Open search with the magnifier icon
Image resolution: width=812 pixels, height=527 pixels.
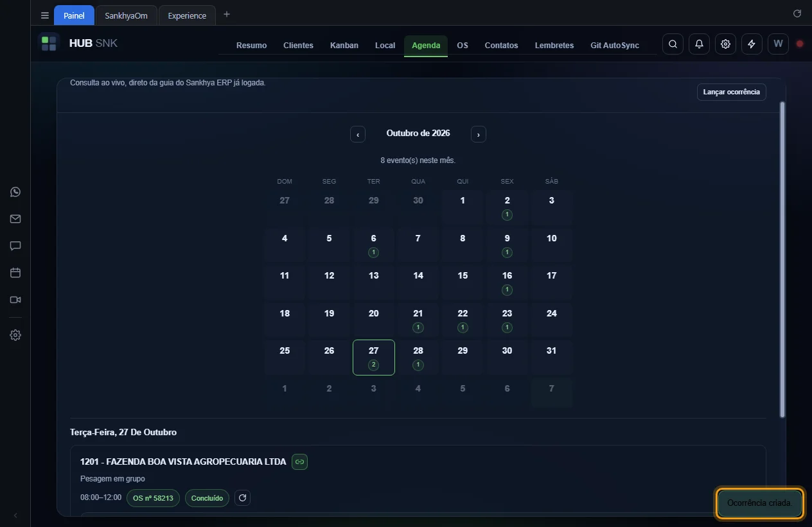click(673, 44)
